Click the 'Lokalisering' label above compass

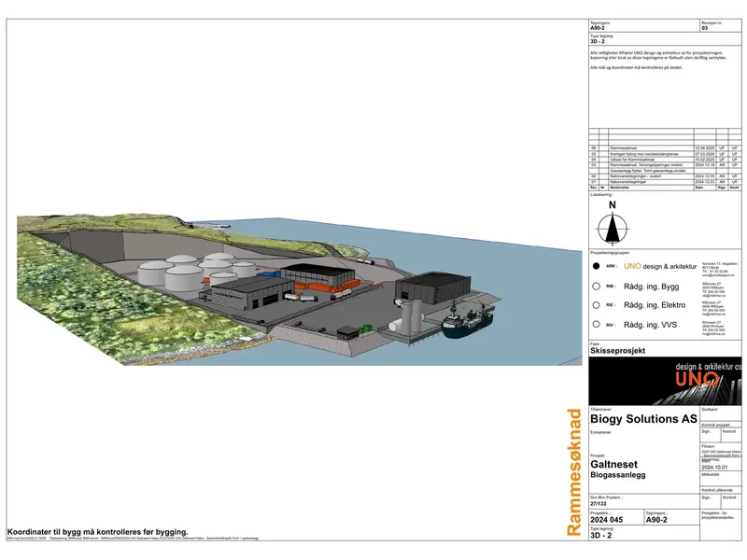tap(600, 195)
